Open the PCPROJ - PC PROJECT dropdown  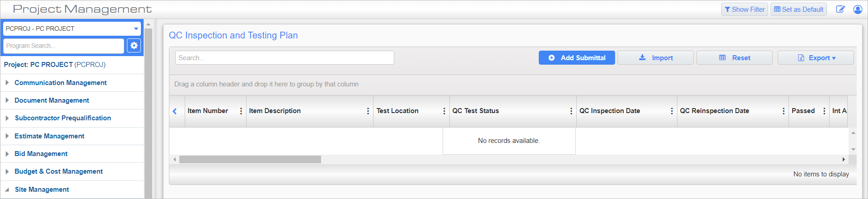click(72, 28)
